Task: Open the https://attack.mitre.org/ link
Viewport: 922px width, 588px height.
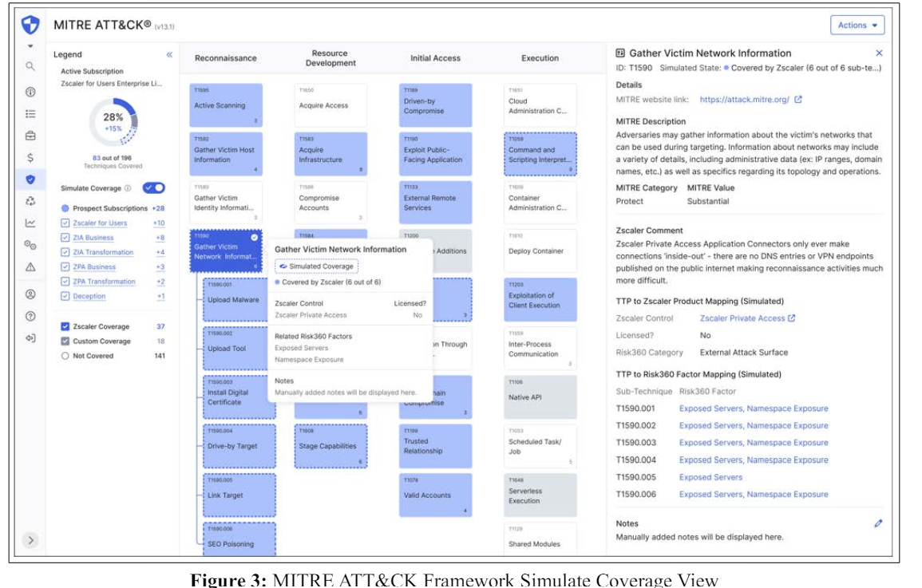Action: point(745,100)
